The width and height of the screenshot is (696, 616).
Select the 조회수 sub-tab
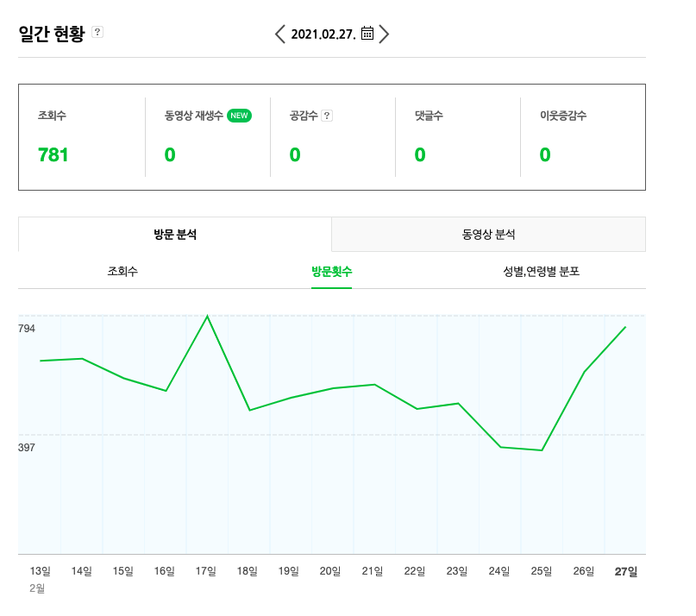coord(122,272)
